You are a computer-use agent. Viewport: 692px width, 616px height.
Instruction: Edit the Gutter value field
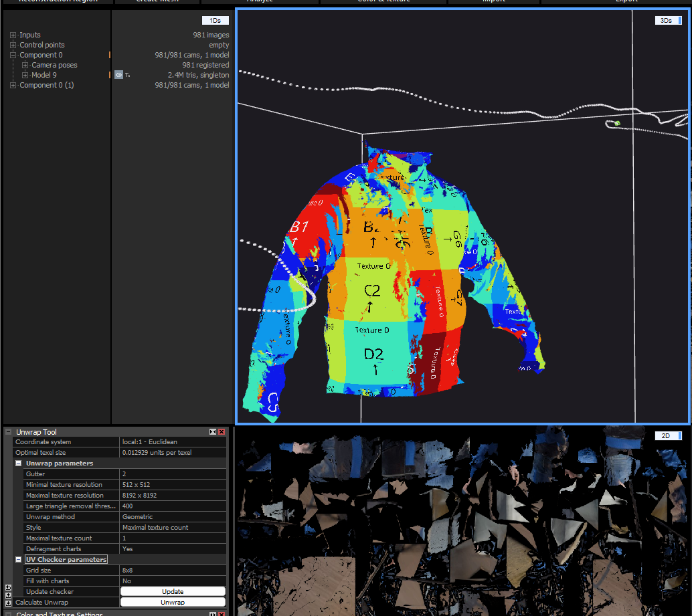pyautogui.click(x=173, y=474)
